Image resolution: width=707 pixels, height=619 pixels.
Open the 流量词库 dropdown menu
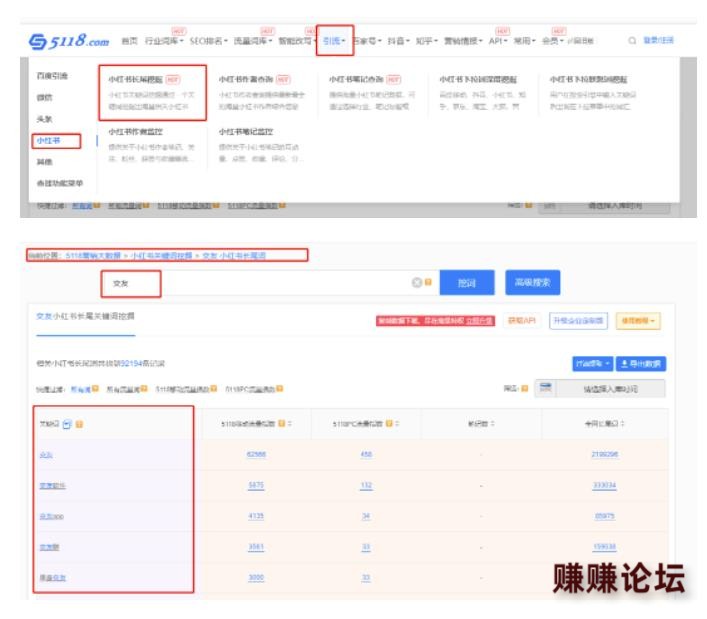coord(252,41)
